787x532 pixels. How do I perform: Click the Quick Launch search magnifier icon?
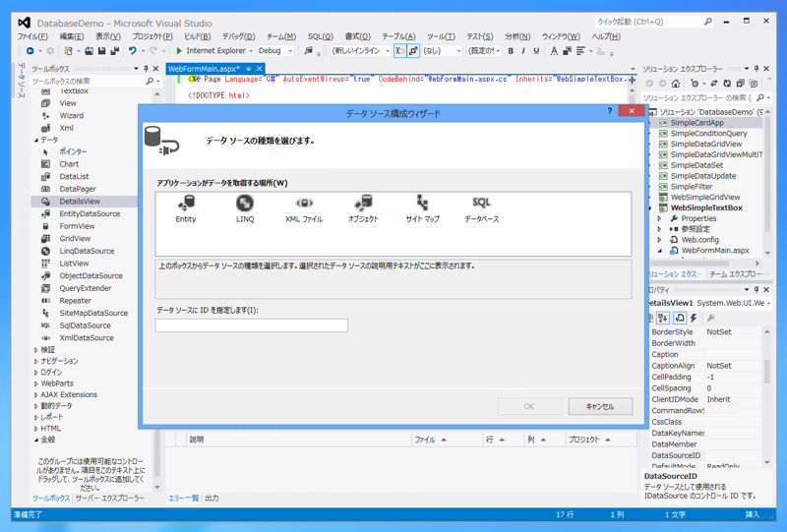pyautogui.click(x=707, y=22)
